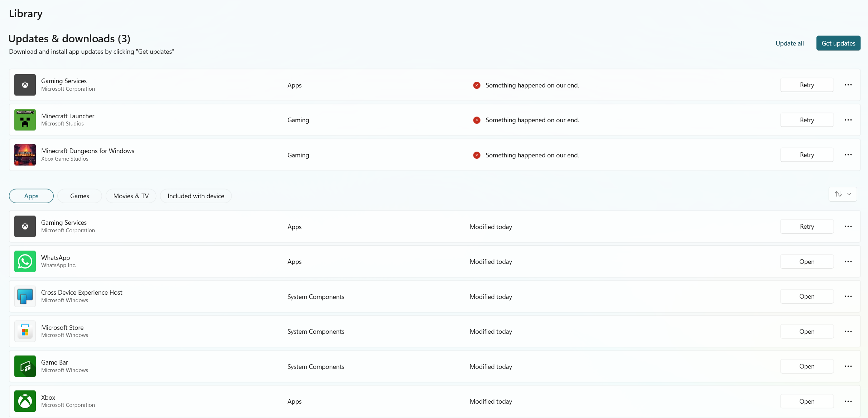Image resolution: width=868 pixels, height=418 pixels.
Task: Click the Update all link
Action: coord(789,43)
